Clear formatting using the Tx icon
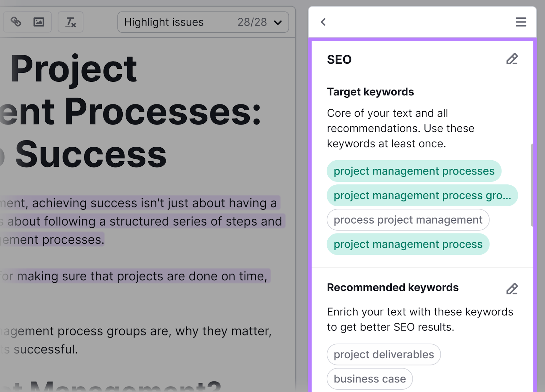 [x=70, y=22]
